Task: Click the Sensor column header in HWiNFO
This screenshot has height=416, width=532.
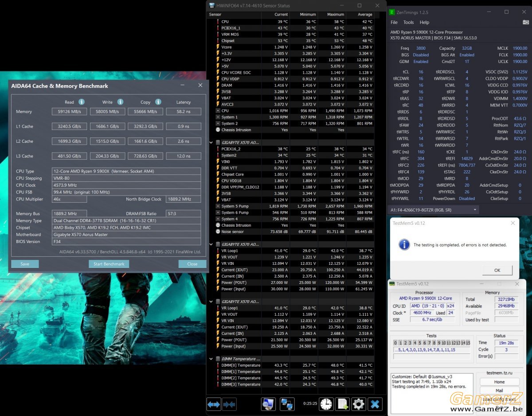Action: click(235, 15)
